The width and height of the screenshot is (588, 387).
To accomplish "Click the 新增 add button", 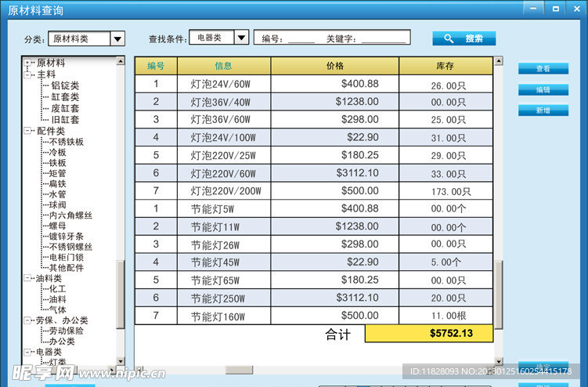I will (543, 110).
